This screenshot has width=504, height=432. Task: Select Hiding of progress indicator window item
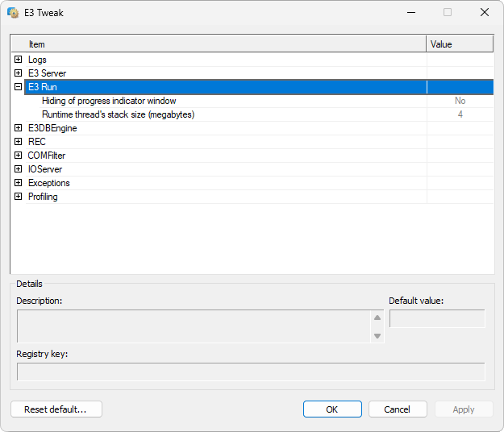109,101
